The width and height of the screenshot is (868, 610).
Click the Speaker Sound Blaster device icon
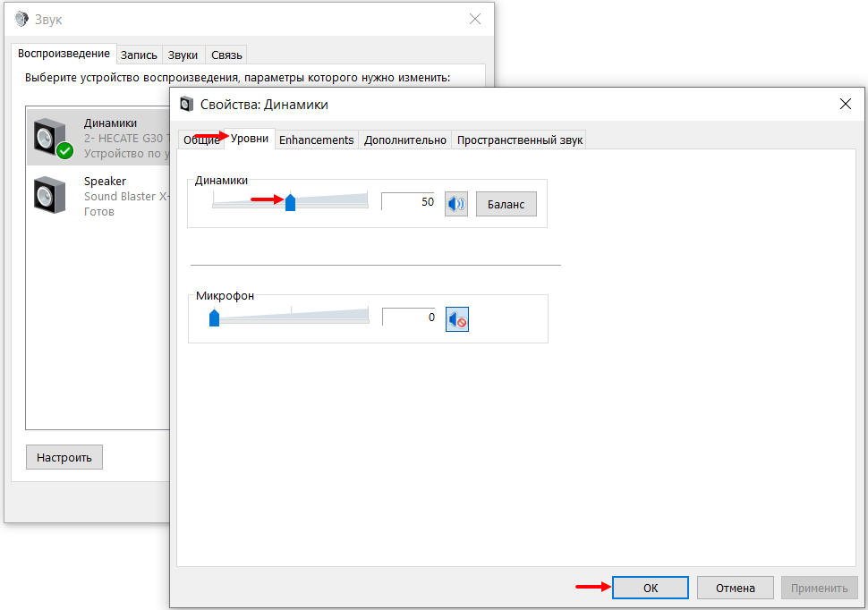(x=49, y=195)
